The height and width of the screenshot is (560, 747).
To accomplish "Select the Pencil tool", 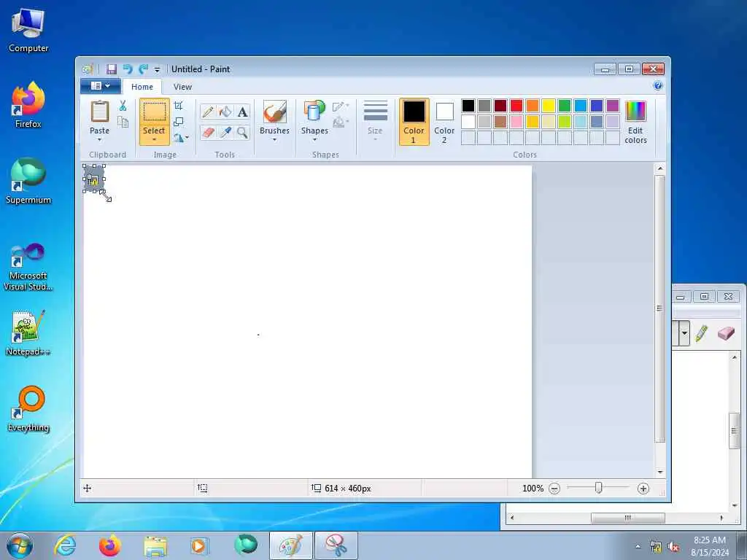I will click(x=208, y=112).
